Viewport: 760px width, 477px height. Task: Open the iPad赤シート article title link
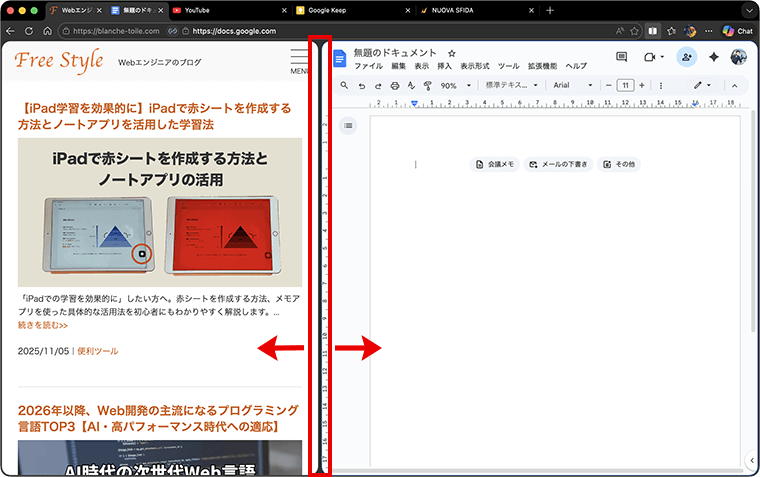(155, 116)
